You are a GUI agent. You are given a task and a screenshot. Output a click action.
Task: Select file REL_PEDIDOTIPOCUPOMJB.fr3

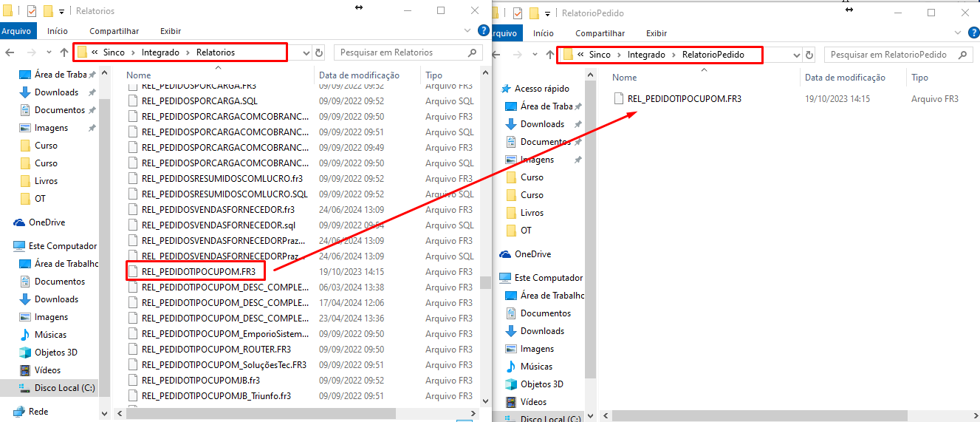click(x=200, y=380)
